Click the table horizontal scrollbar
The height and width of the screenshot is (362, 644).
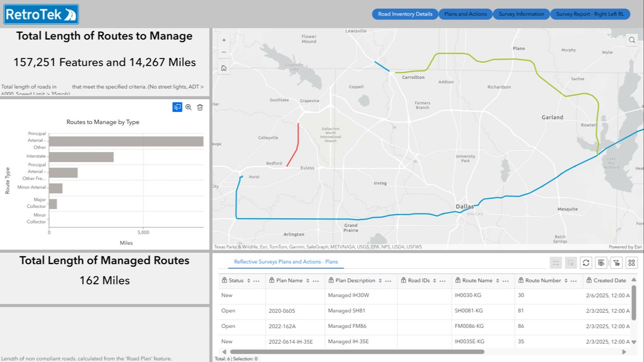(357, 352)
